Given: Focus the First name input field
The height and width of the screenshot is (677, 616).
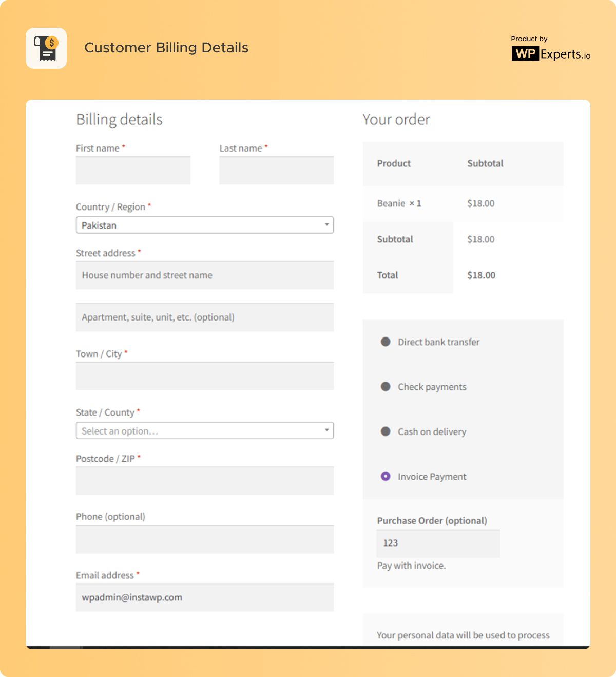Looking at the screenshot, I should 133,171.
